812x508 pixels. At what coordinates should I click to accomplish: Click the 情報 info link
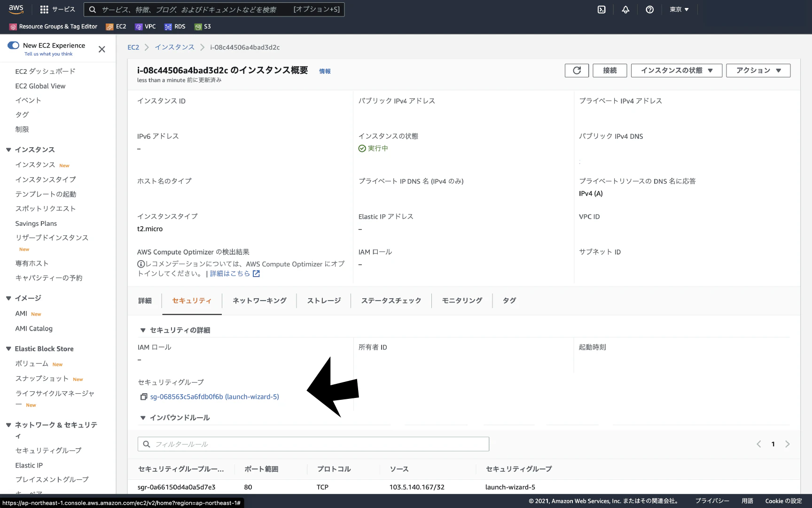click(x=325, y=71)
